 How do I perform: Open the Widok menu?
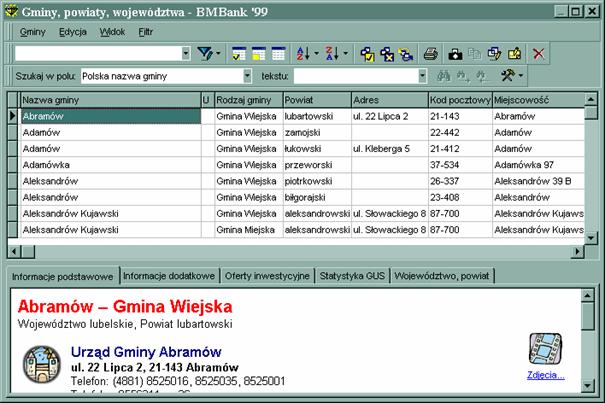[x=112, y=32]
